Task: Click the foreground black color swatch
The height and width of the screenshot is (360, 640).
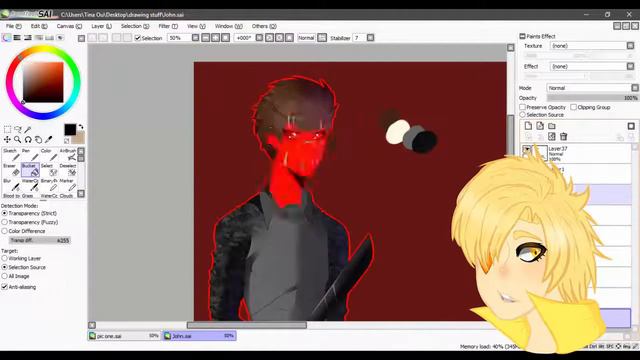Action: (x=70, y=129)
